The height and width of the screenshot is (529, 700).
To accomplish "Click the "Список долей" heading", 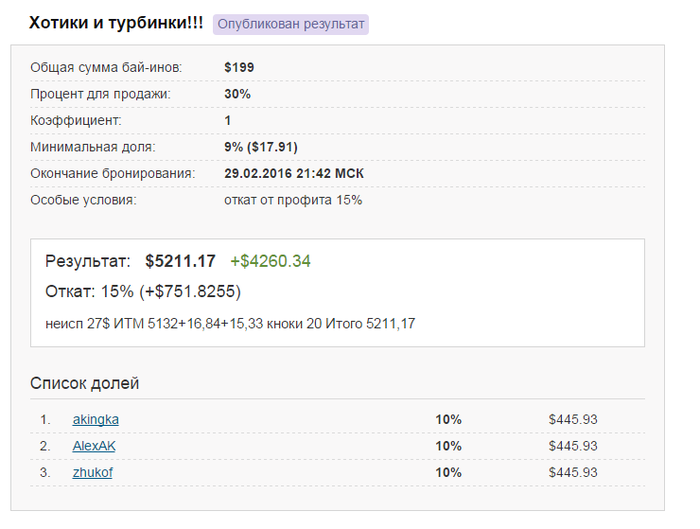I will pos(85,383).
